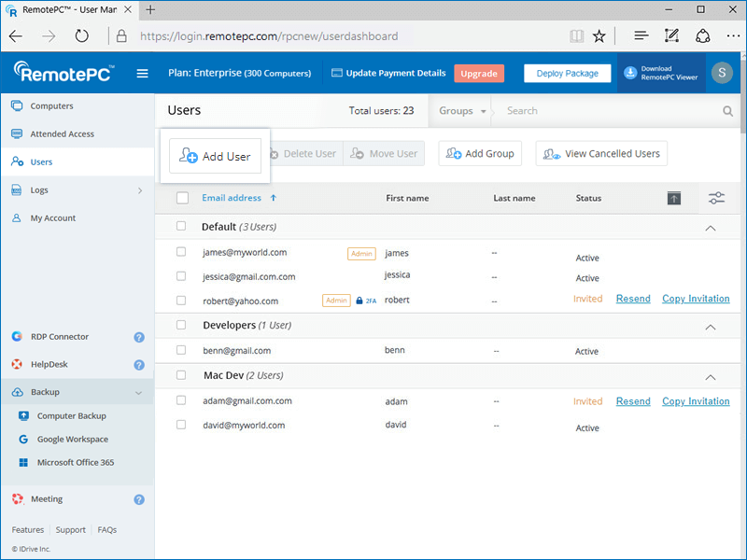Collapse the Default group section
Image resolution: width=747 pixels, height=560 pixels.
(711, 228)
